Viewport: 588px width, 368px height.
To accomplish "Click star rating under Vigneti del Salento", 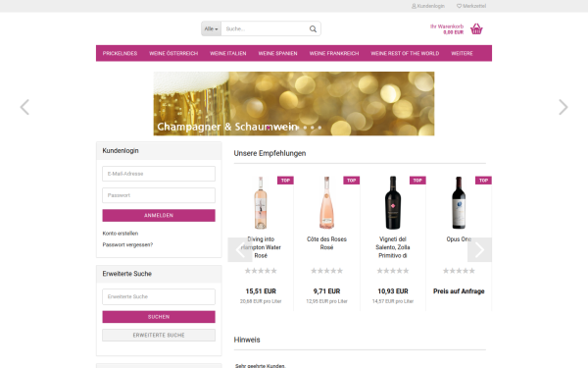I will tap(393, 271).
